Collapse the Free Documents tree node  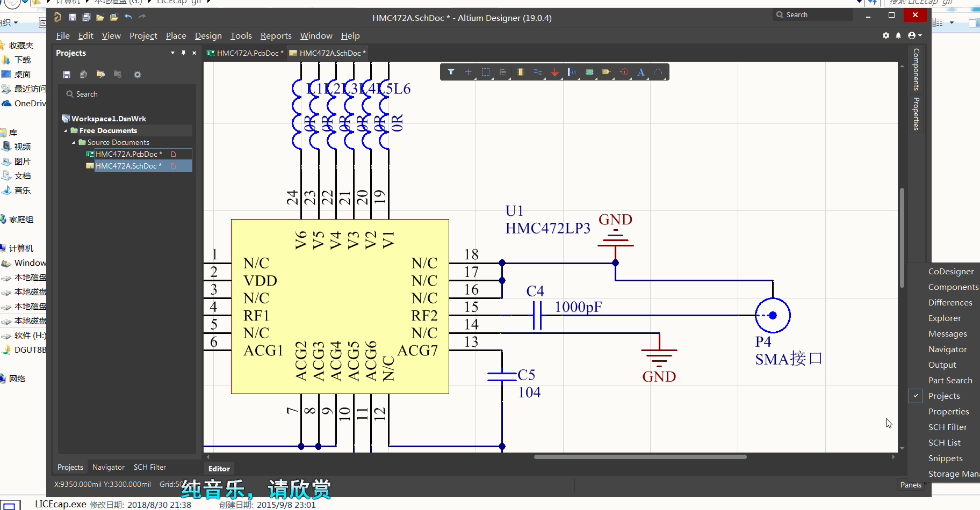point(66,130)
